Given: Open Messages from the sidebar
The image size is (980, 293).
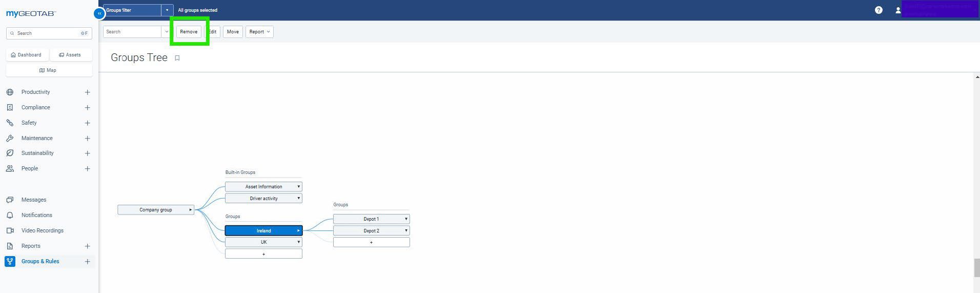Looking at the screenshot, I should point(34,200).
